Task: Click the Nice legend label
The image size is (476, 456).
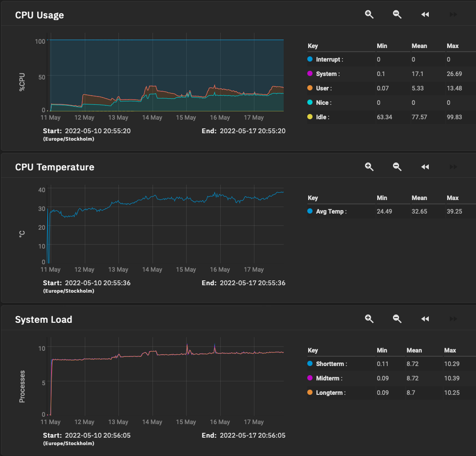Action: point(323,103)
